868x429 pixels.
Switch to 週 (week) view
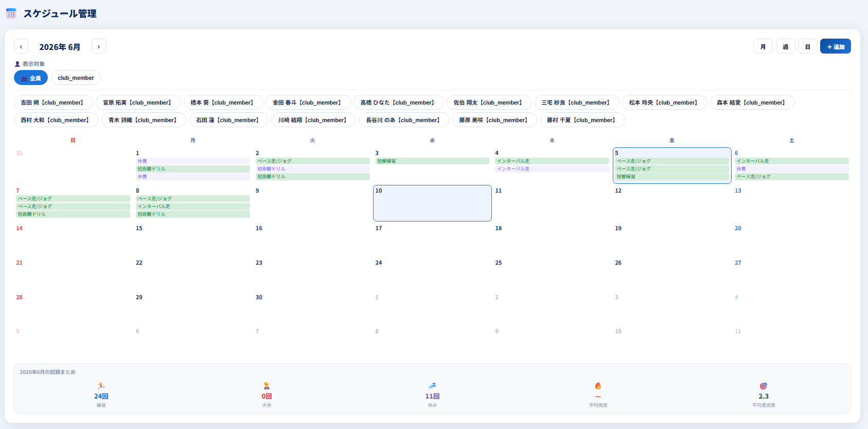[x=786, y=46]
